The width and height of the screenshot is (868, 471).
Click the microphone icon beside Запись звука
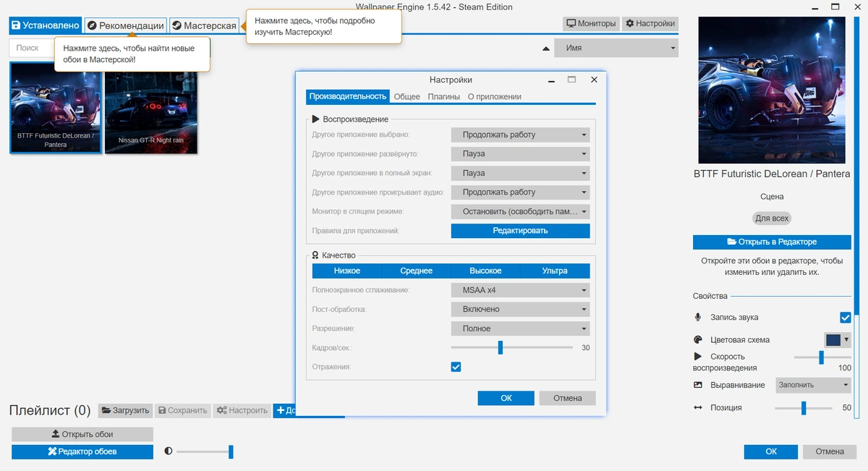click(698, 317)
